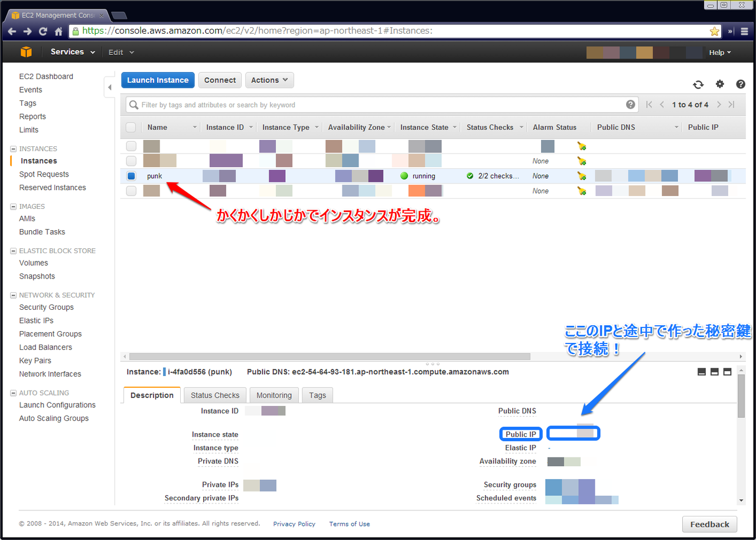
Task: Focus the filter by tags and attributes field
Action: [382, 105]
